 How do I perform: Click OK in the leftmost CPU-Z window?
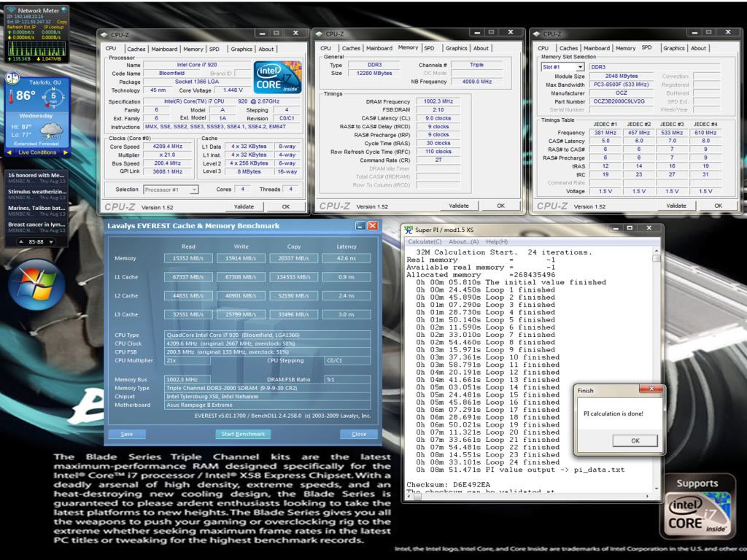pyautogui.click(x=286, y=206)
